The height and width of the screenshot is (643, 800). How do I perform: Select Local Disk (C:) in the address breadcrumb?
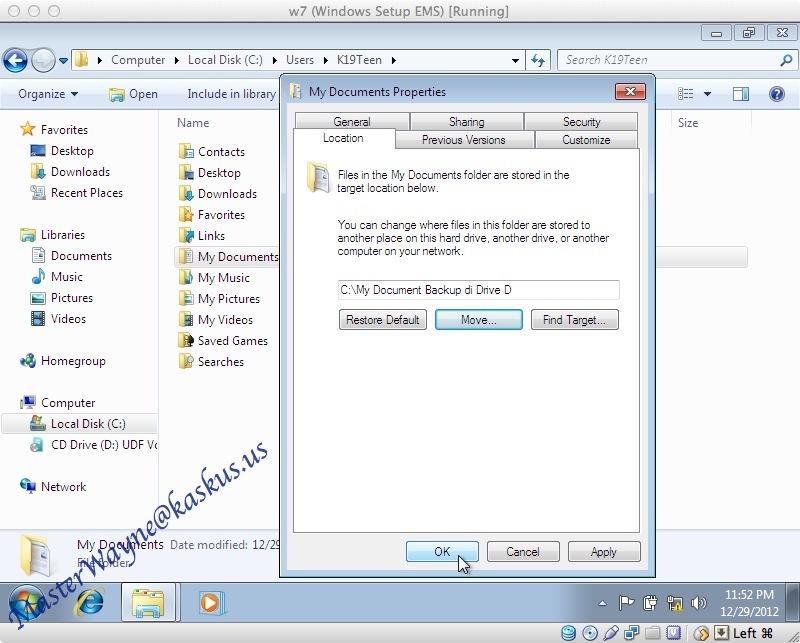tap(225, 60)
